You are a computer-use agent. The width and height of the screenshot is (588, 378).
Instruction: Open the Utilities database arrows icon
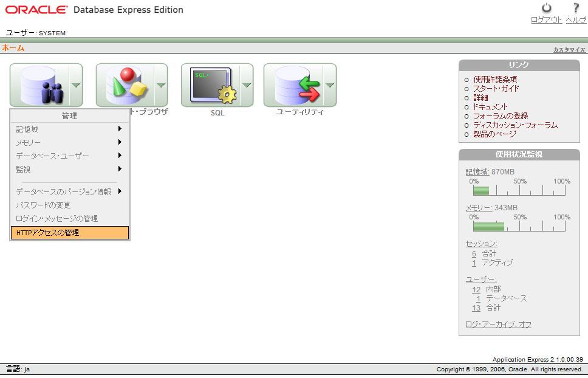click(293, 85)
